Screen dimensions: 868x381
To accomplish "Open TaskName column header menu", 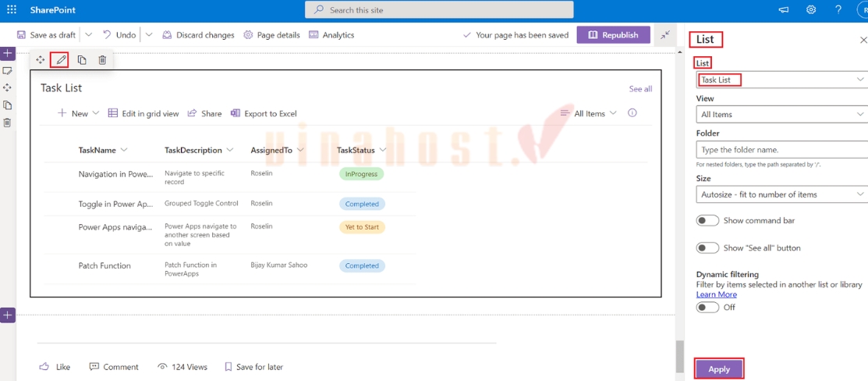I will [103, 151].
